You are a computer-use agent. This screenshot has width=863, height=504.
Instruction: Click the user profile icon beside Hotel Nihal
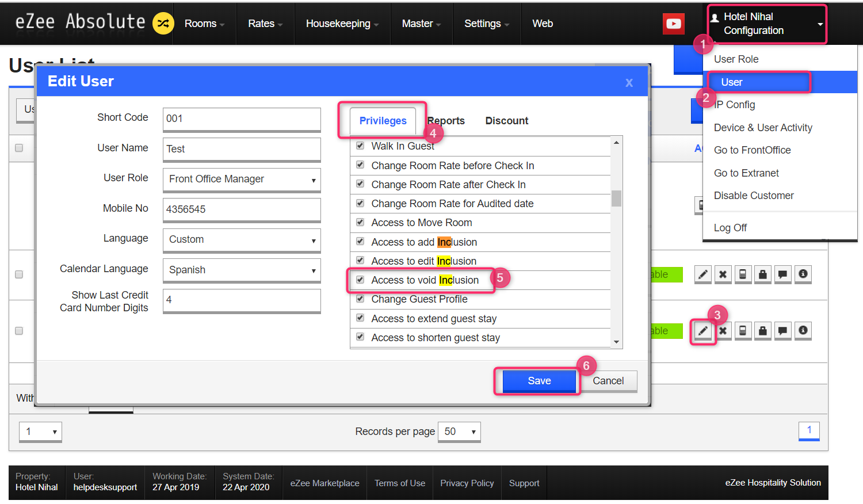pos(715,18)
